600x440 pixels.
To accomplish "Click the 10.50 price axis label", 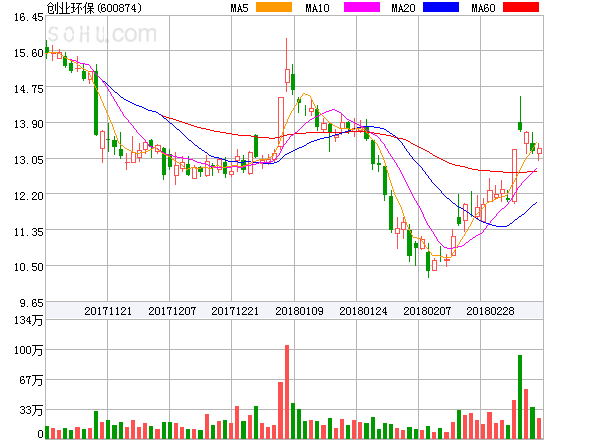I will 29,267.
